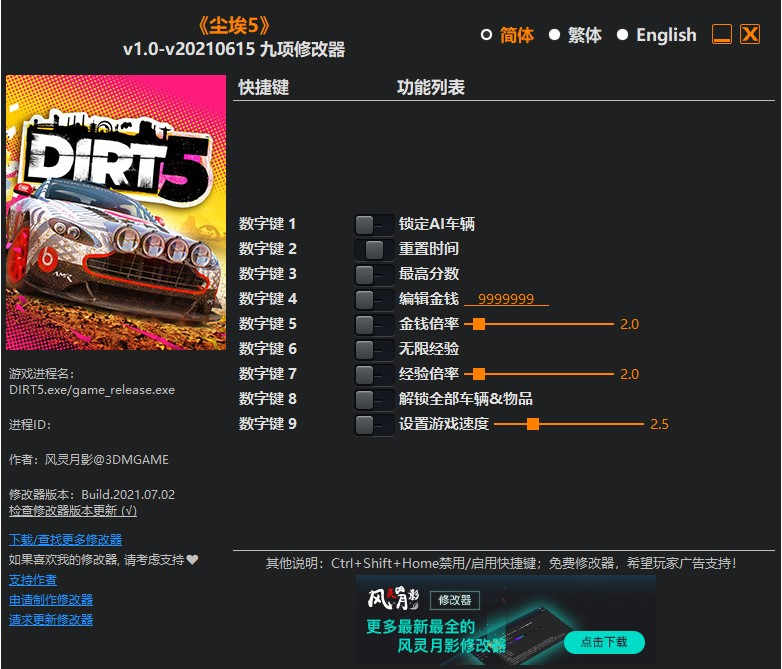Click the 快捷键 column header

(x=264, y=87)
